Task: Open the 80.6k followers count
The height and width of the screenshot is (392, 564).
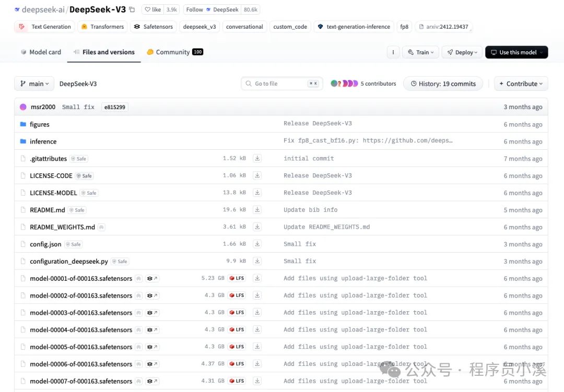Action: [250, 10]
